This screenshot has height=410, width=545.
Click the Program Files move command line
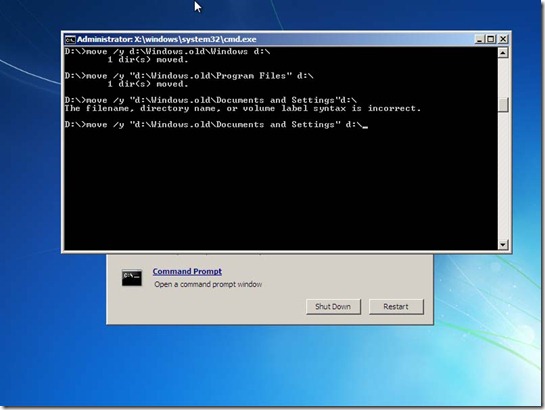click(189, 76)
